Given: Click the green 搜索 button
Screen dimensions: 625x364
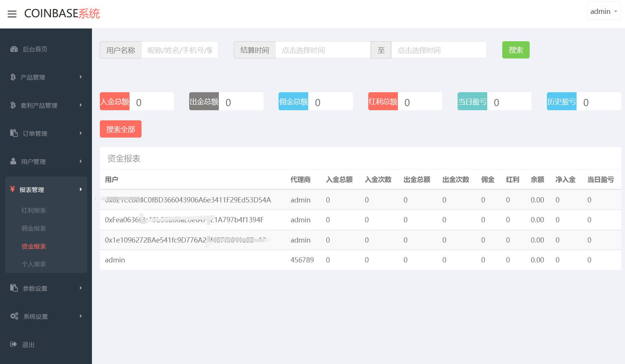Looking at the screenshot, I should [x=516, y=50].
